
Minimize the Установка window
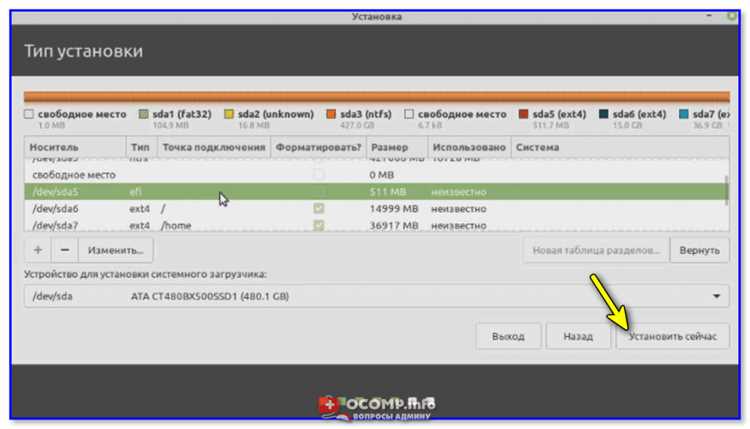709,16
